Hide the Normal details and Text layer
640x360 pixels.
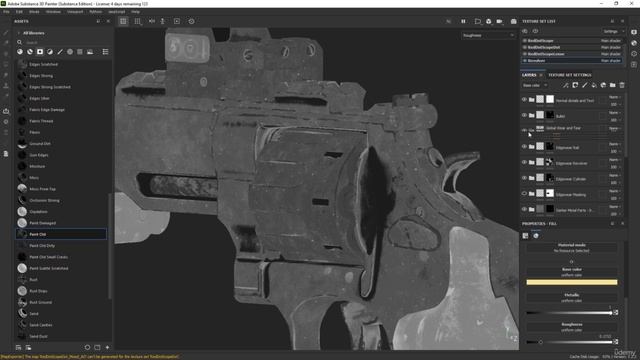click(524, 100)
